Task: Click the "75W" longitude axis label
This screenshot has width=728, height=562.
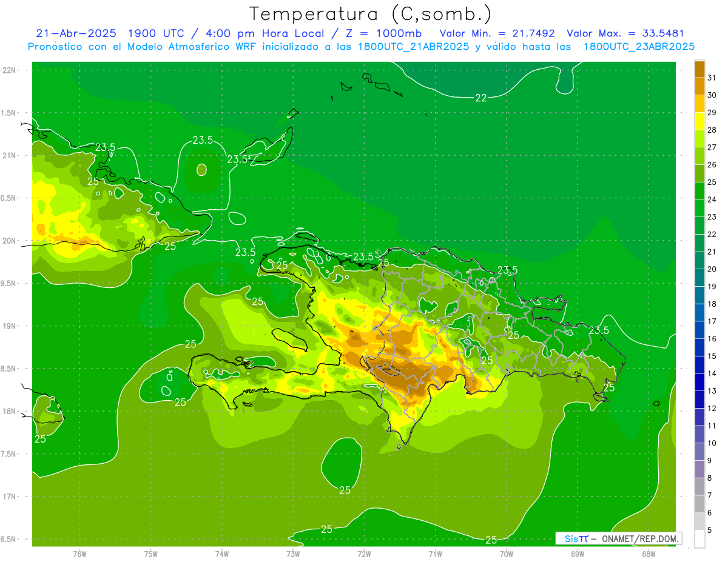Action: tap(150, 554)
